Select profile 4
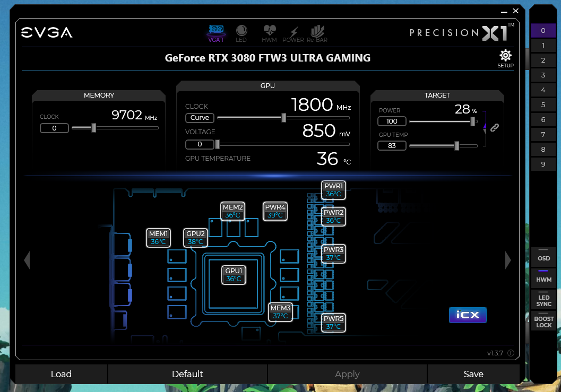The image size is (561, 392). (543, 90)
